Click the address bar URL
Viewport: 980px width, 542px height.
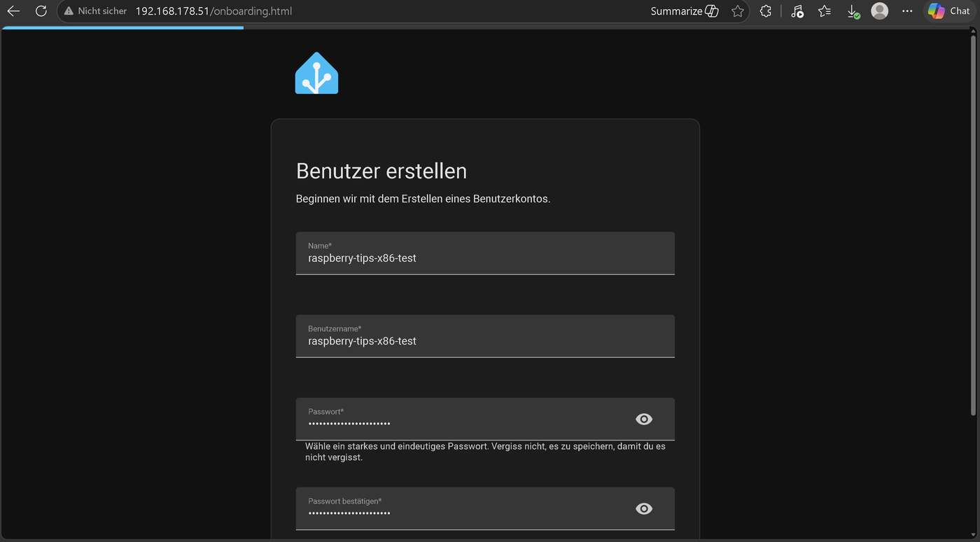pyautogui.click(x=213, y=11)
